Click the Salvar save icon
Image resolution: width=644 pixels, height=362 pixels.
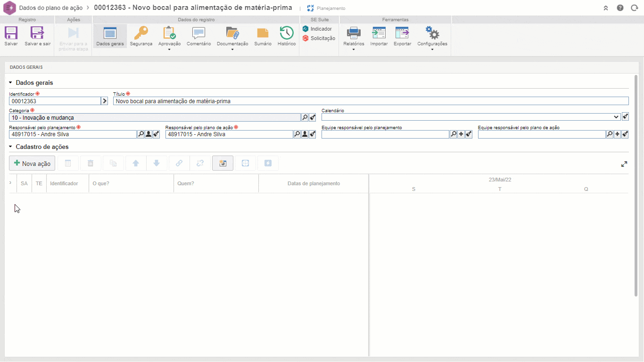tap(11, 33)
